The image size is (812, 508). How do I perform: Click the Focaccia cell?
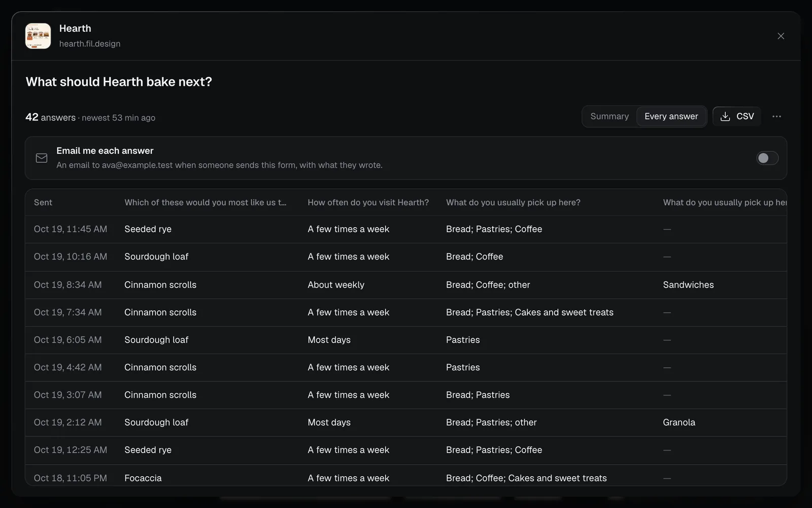click(143, 478)
